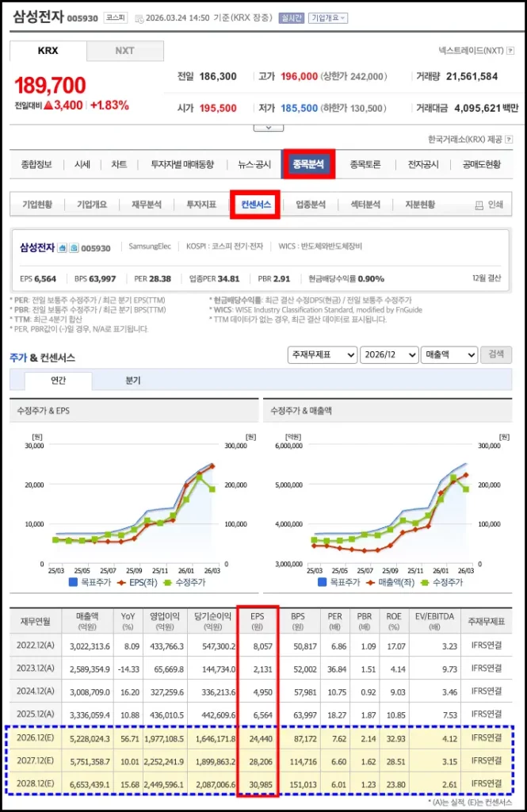Click the red up-triangle price change icon
The width and height of the screenshot is (527, 812).
coord(48,105)
